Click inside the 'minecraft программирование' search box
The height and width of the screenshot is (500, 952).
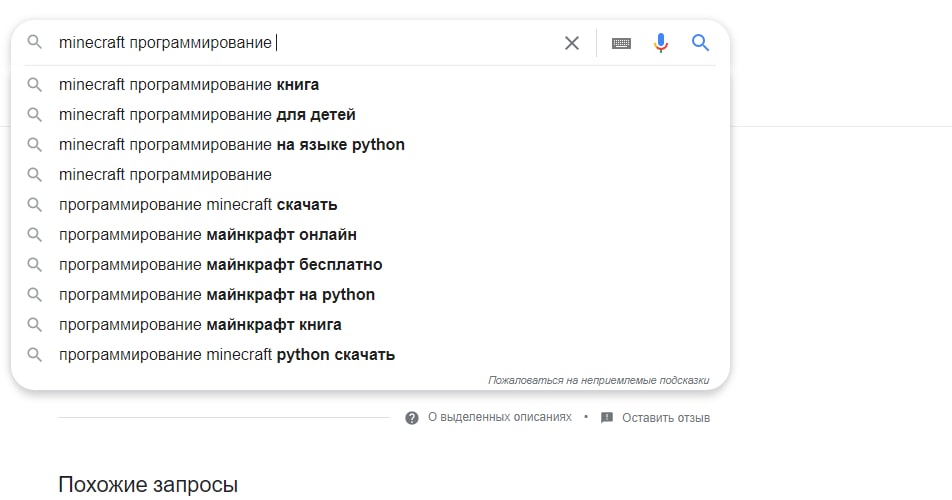click(304, 42)
